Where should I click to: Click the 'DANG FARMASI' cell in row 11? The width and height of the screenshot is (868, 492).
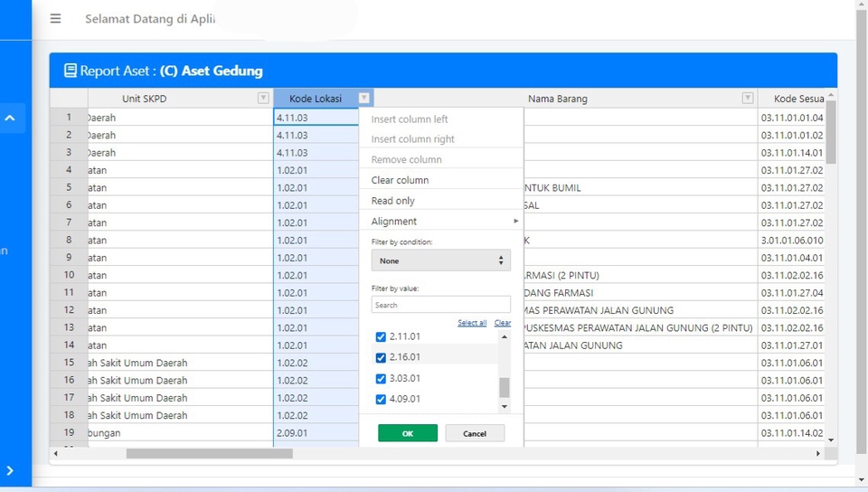click(x=640, y=293)
